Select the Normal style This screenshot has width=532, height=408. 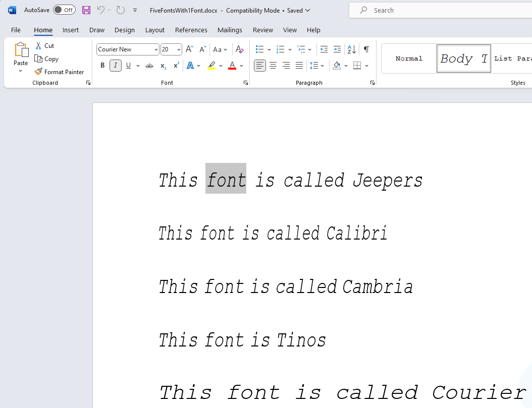[x=409, y=58]
